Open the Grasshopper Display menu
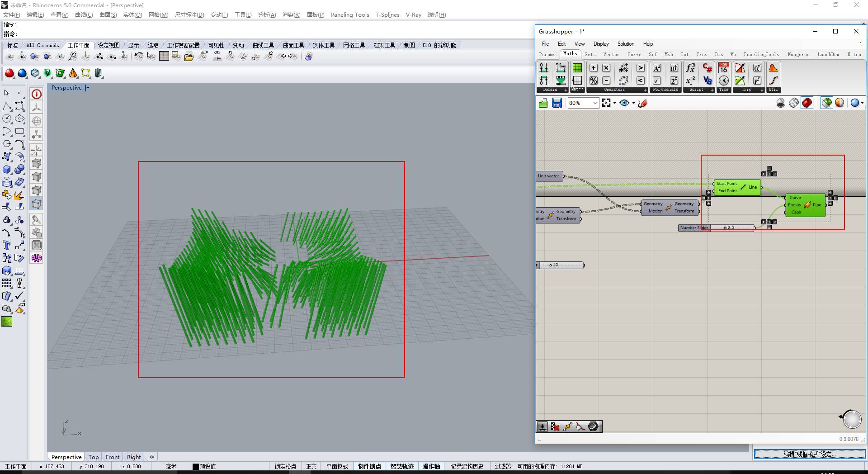Screen dimensions: 868x474 point(601,44)
